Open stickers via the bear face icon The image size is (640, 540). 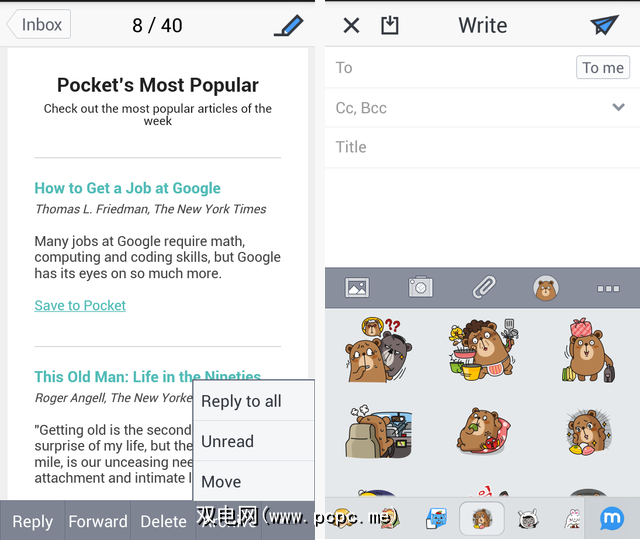pos(546,288)
